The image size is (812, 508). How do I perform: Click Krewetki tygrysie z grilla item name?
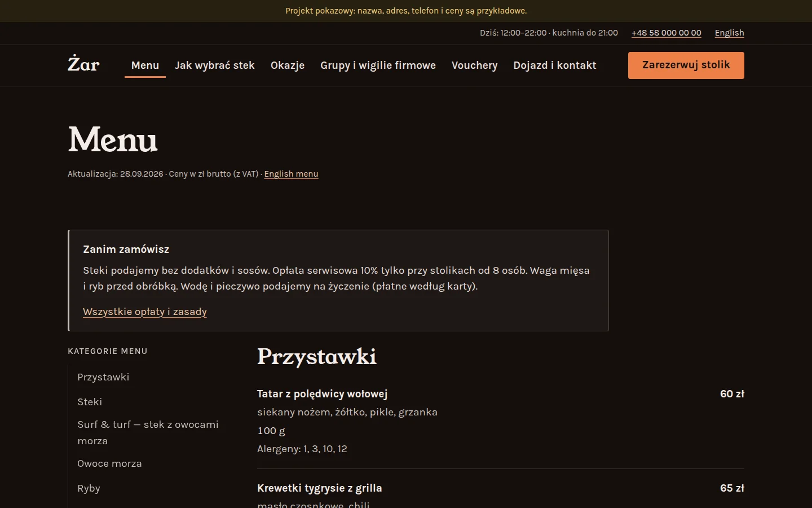tap(320, 488)
